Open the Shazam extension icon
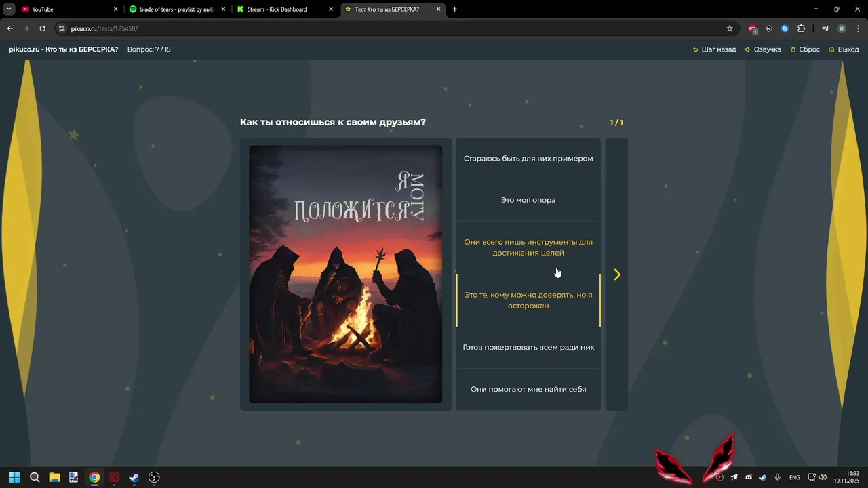Screen dimensions: 868x488 (x=785, y=28)
